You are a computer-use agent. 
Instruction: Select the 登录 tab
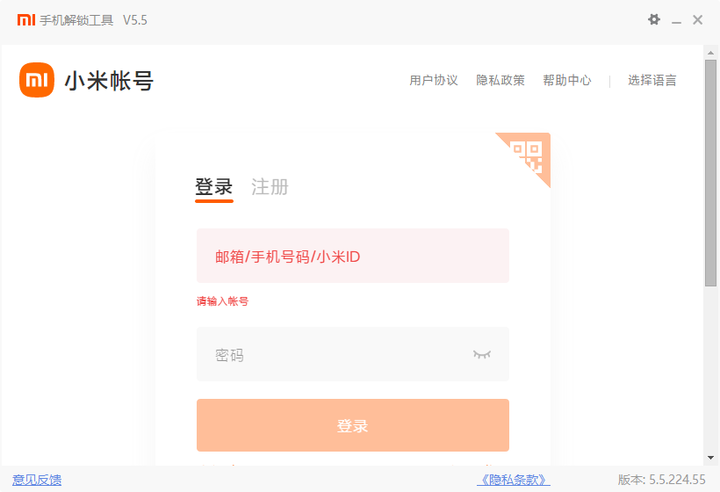[214, 187]
